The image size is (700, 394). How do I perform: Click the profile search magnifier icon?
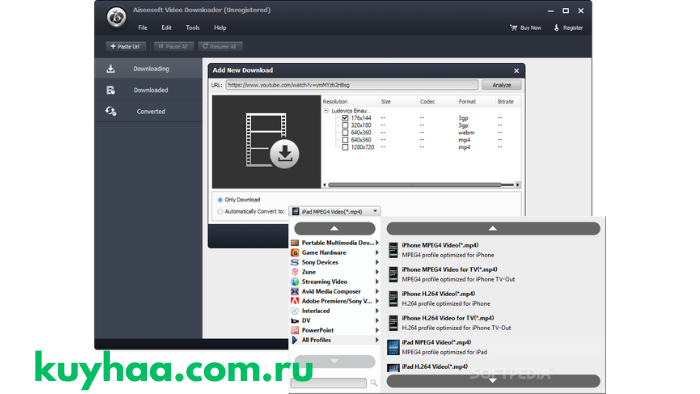coord(374,383)
